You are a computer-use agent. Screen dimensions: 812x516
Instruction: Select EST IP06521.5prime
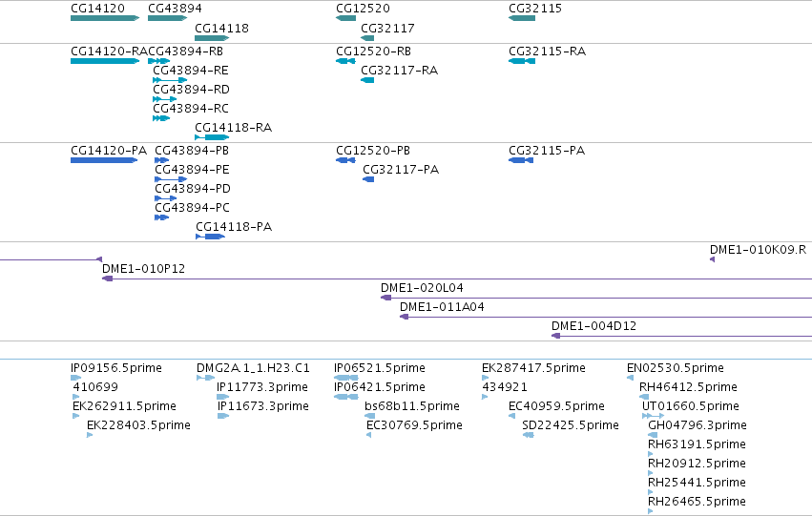pos(346,378)
